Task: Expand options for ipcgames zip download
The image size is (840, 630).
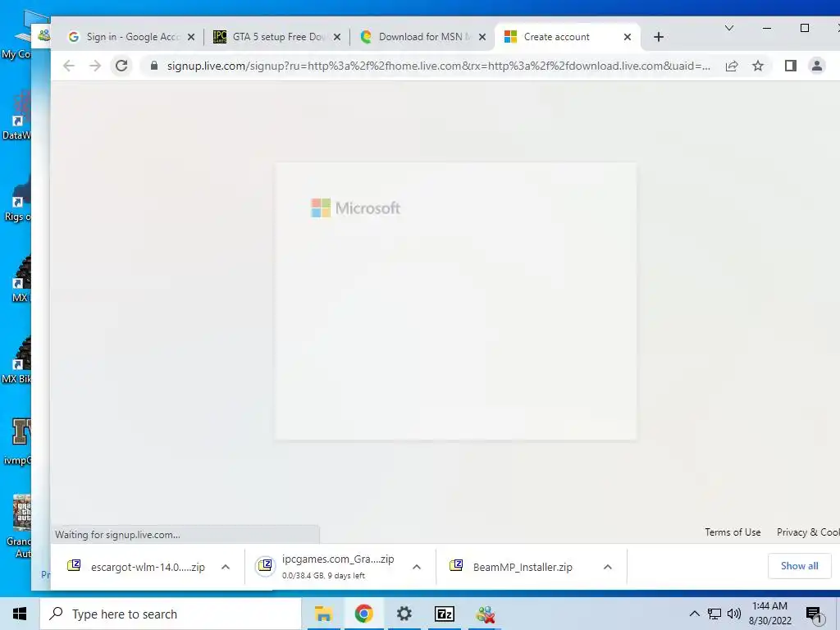Action: pyautogui.click(x=417, y=567)
